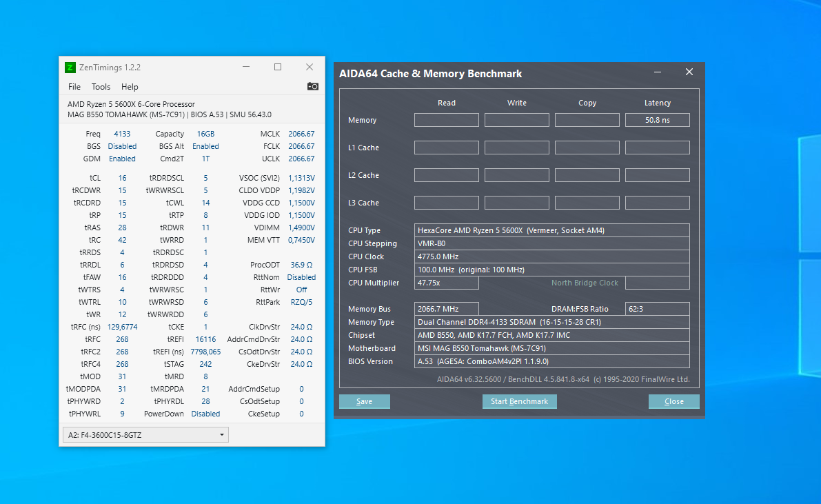The height and width of the screenshot is (504, 821).
Task: Click the PowerDown value Disabled
Action: pyautogui.click(x=206, y=414)
